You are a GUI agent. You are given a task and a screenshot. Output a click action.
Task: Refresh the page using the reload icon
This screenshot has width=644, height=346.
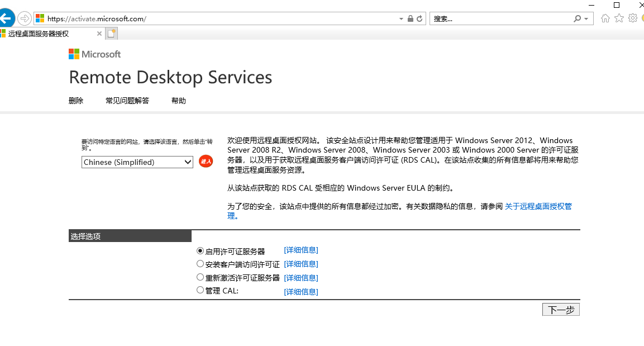tap(419, 18)
